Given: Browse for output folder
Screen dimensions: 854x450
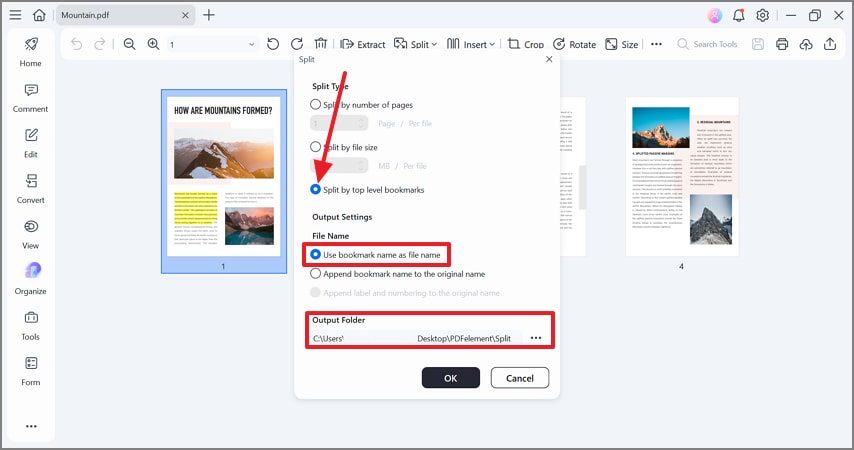Looking at the screenshot, I should click(536, 338).
